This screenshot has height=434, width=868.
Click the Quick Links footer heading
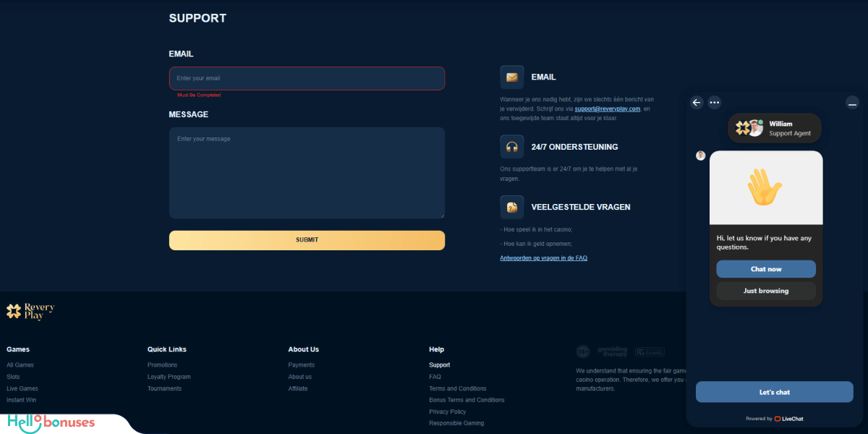coord(167,349)
